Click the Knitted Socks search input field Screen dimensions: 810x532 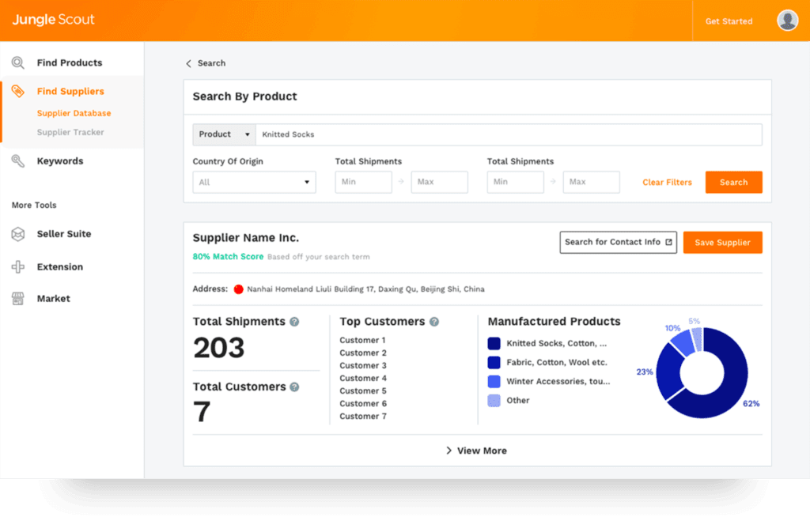[x=508, y=134]
